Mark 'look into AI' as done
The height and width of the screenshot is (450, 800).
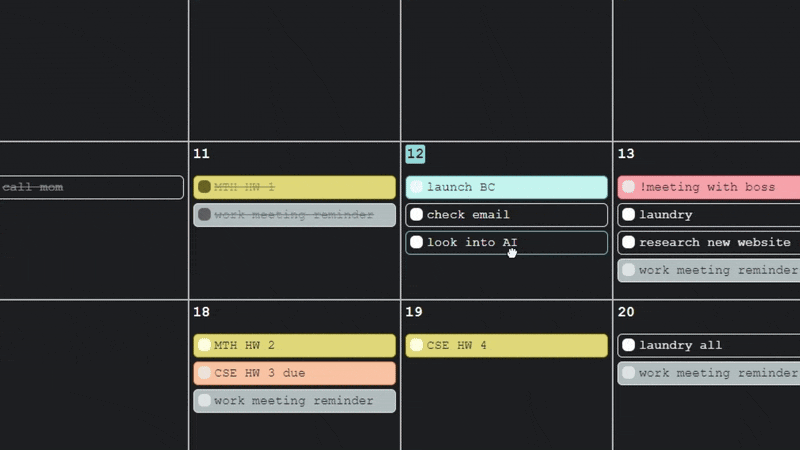[417, 243]
